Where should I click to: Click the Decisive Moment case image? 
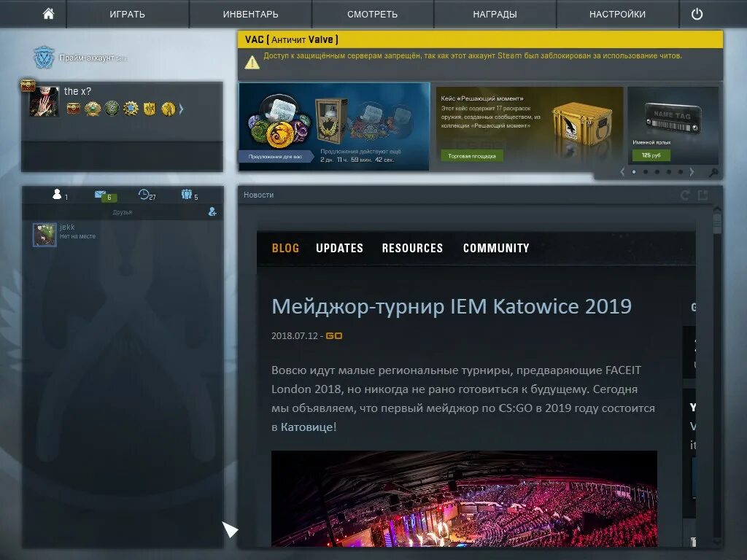click(582, 125)
